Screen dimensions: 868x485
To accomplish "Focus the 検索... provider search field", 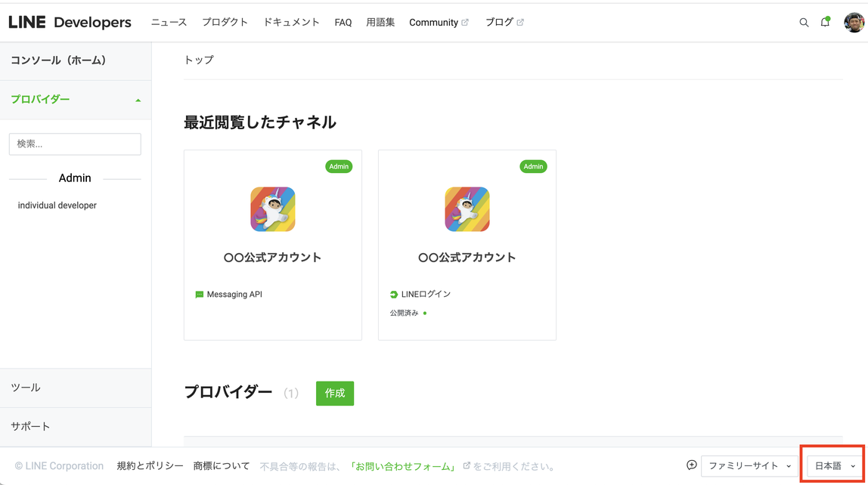I will [75, 144].
